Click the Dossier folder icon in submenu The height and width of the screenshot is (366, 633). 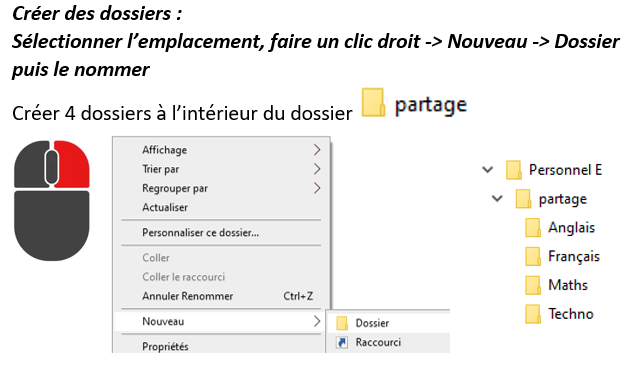pos(342,323)
